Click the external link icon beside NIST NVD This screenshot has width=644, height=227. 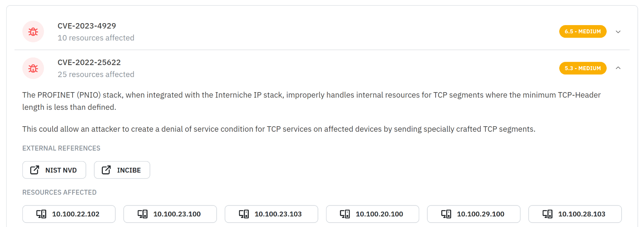(35, 170)
